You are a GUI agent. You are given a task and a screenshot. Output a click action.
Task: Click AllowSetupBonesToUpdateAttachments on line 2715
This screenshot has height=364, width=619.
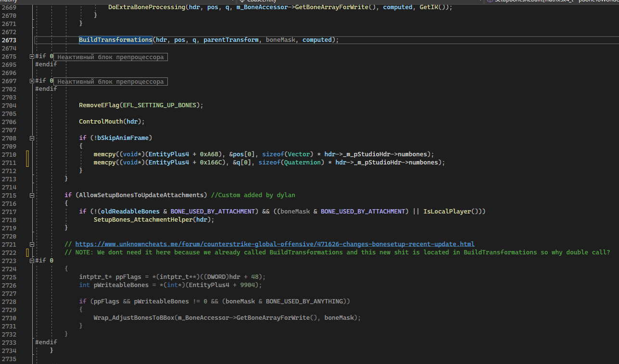tap(141, 195)
